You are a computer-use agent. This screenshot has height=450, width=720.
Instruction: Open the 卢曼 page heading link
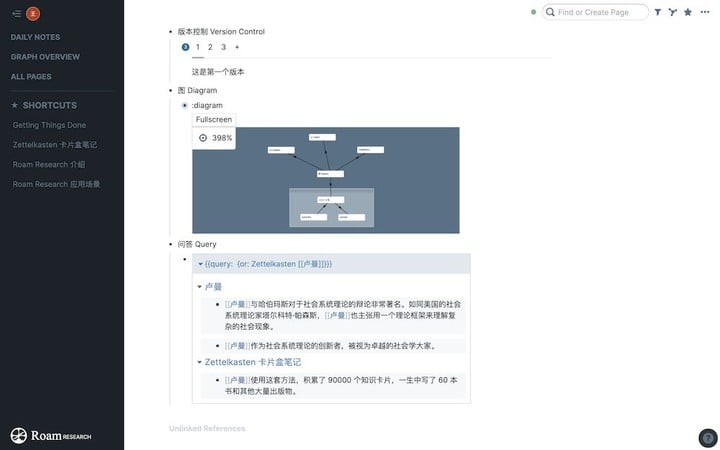click(214, 287)
